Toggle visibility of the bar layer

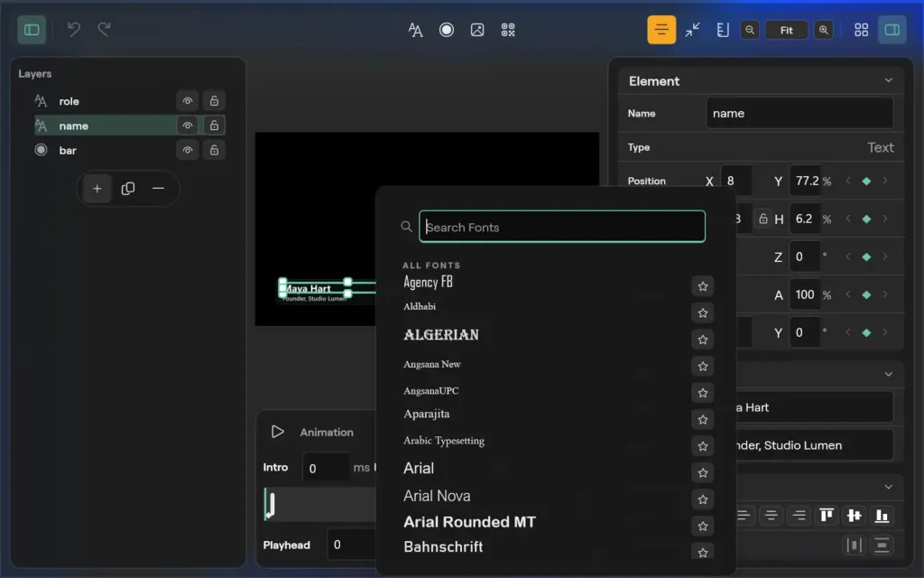coord(188,151)
